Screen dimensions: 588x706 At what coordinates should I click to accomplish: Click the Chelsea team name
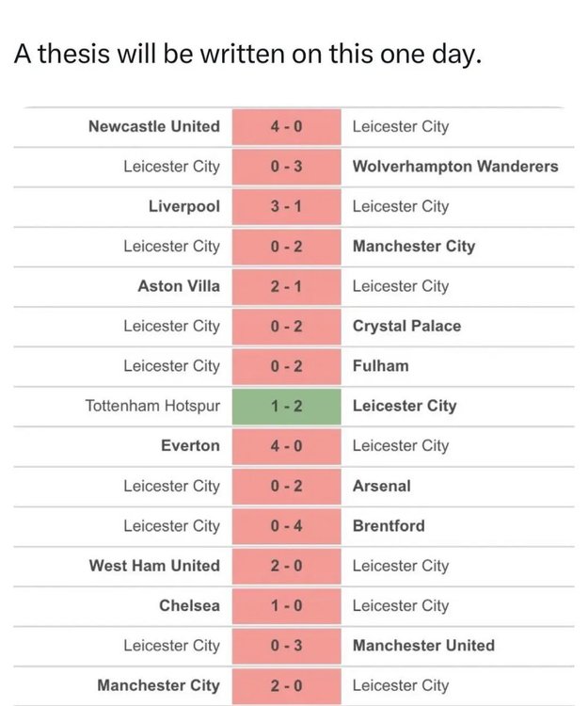(x=189, y=605)
